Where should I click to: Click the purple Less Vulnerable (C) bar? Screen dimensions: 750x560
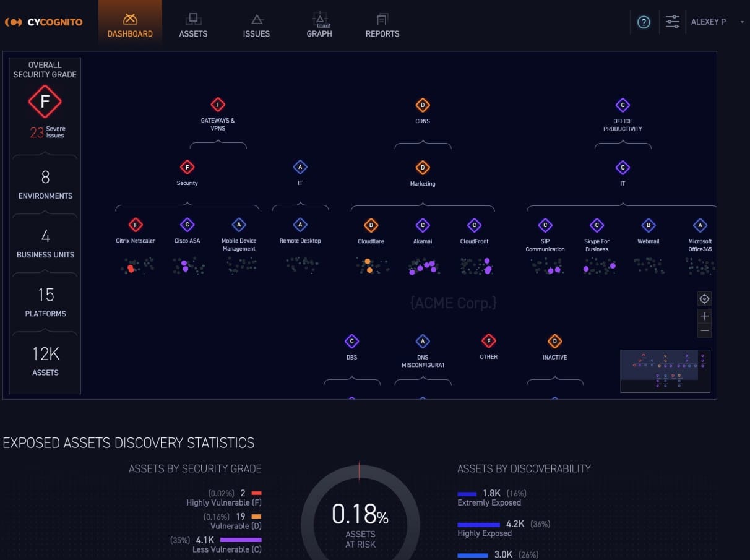click(x=241, y=540)
